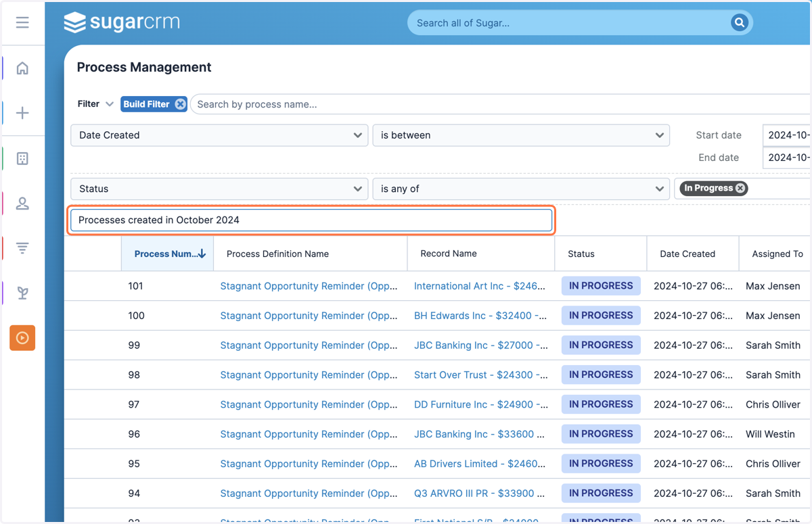This screenshot has height=524, width=812.
Task: Click date created cell in row 100
Action: (x=693, y=316)
